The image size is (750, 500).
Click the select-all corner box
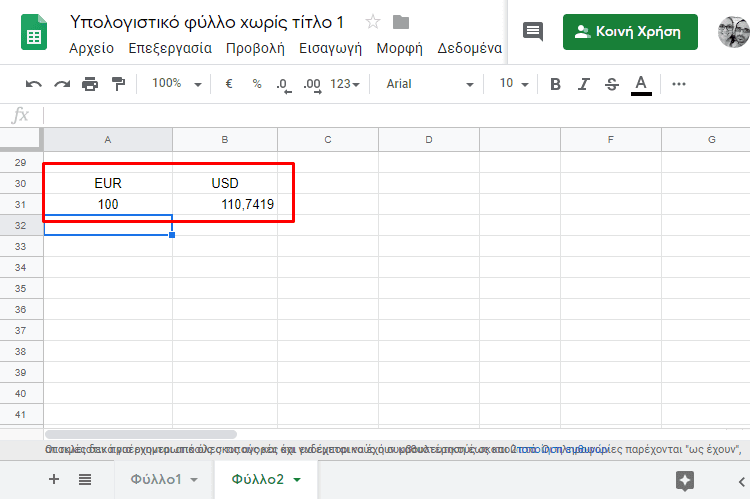[x=21, y=139]
